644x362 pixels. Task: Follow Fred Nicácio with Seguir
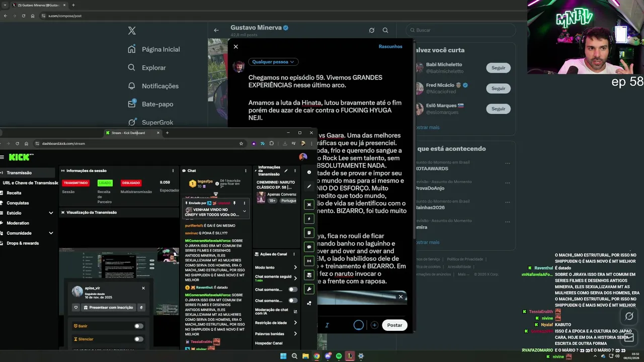pyautogui.click(x=498, y=88)
